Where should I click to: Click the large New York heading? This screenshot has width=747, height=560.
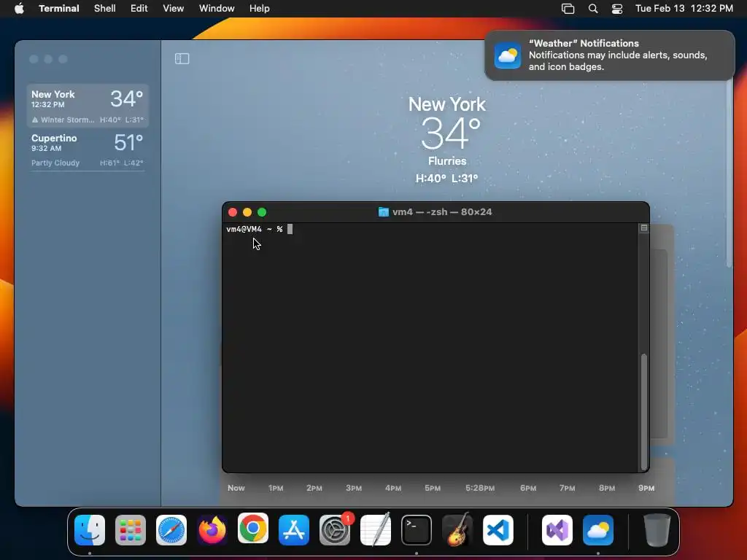coord(447,104)
